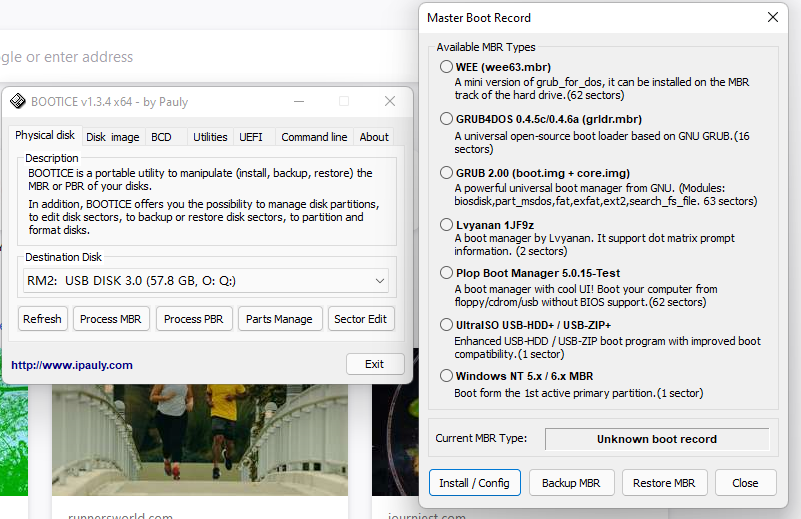Click the 'RM2: USB DISK 3.0' disk text

tap(131, 281)
